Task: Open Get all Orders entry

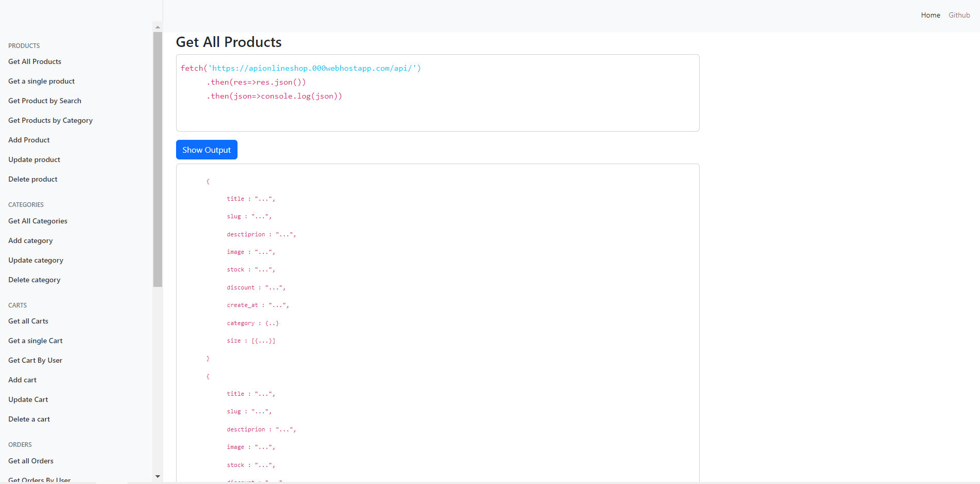Action: pos(30,461)
